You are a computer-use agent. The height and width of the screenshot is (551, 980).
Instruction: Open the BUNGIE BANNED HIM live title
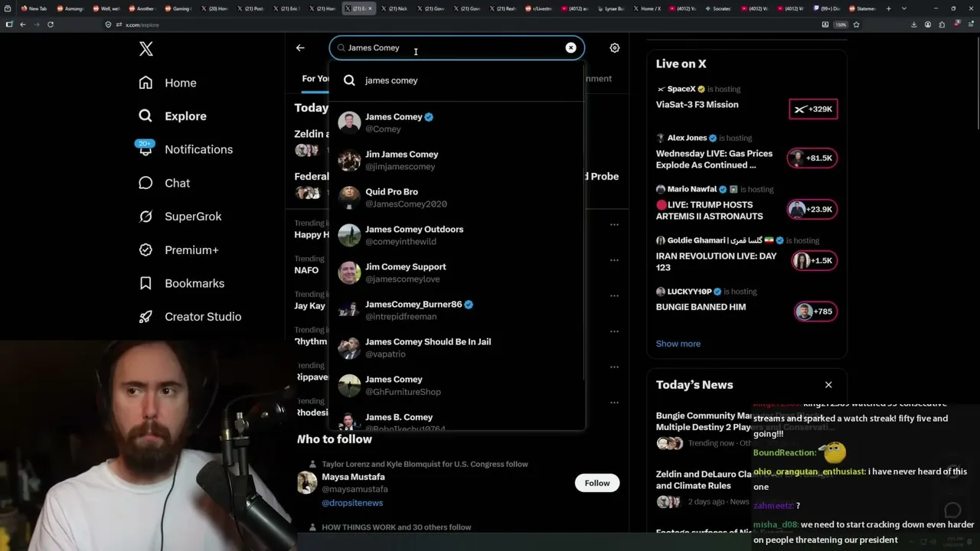pyautogui.click(x=701, y=307)
